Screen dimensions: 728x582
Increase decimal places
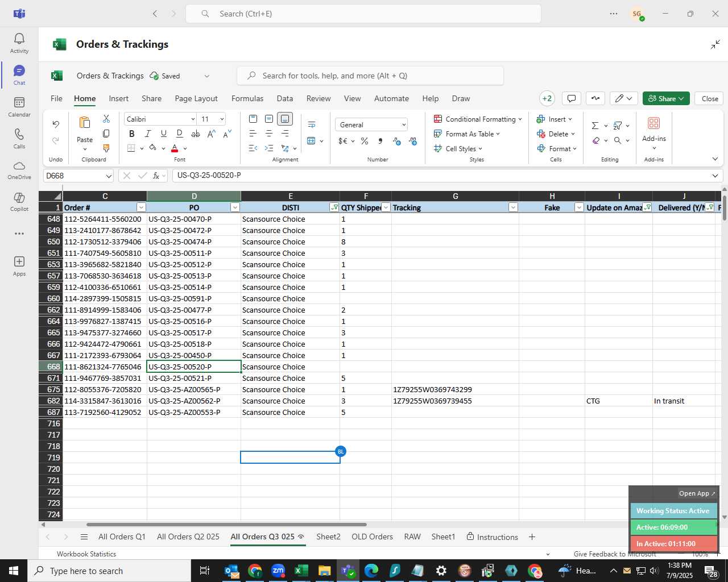coord(397,141)
